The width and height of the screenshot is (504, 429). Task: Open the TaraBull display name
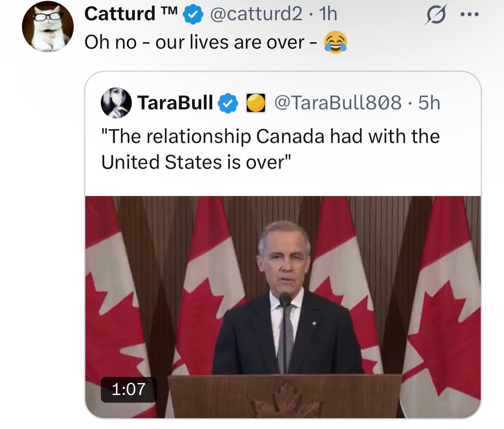click(x=175, y=103)
